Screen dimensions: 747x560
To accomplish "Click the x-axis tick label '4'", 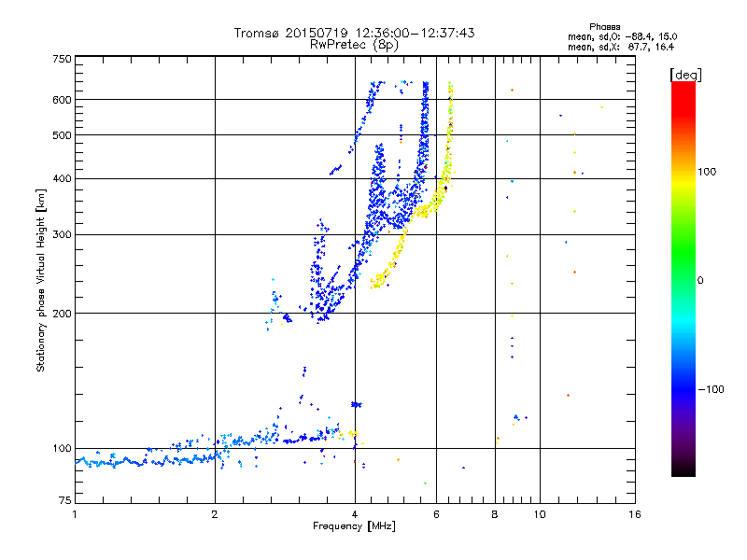I will pos(355,514).
